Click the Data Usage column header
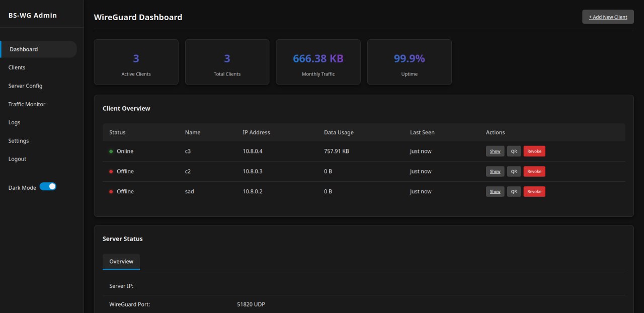Image resolution: width=644 pixels, height=313 pixels. (339, 132)
